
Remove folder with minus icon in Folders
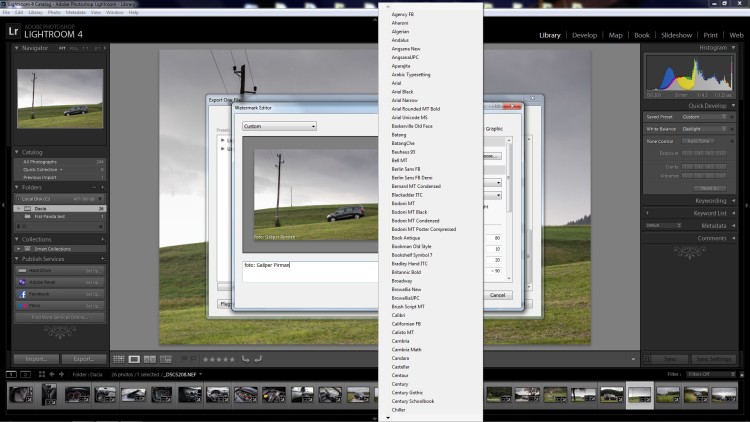click(94, 187)
